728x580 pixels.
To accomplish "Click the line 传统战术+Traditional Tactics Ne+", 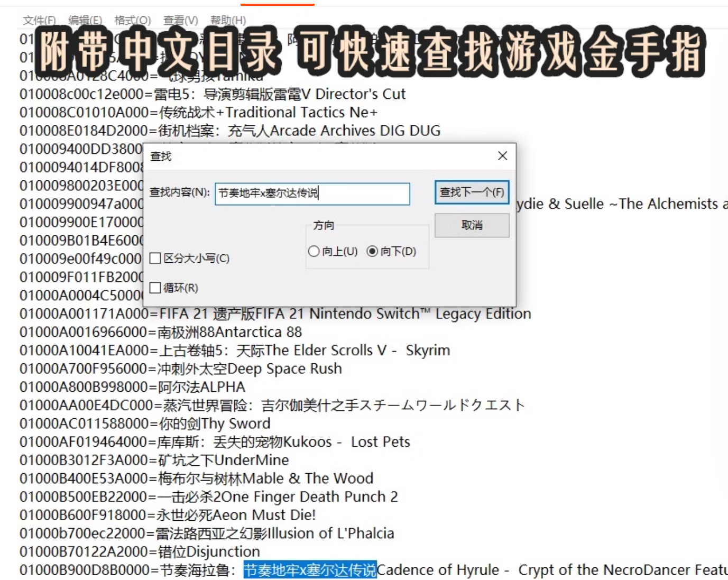I will pyautogui.click(x=199, y=113).
